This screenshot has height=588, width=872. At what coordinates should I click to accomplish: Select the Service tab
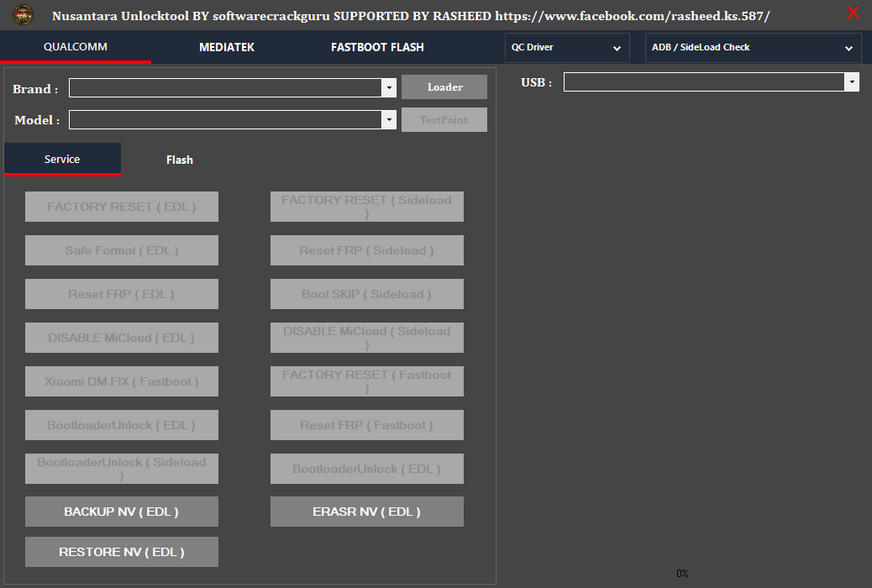62,159
